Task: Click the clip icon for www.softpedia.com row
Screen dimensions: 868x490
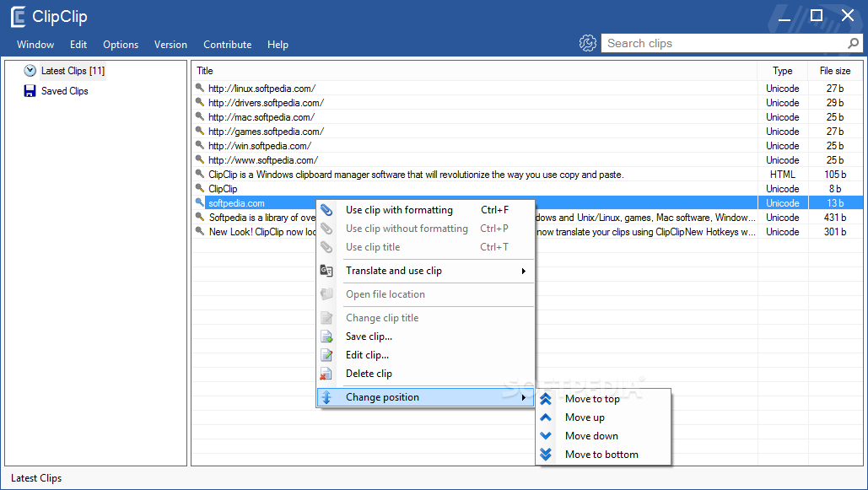Action: [x=200, y=159]
